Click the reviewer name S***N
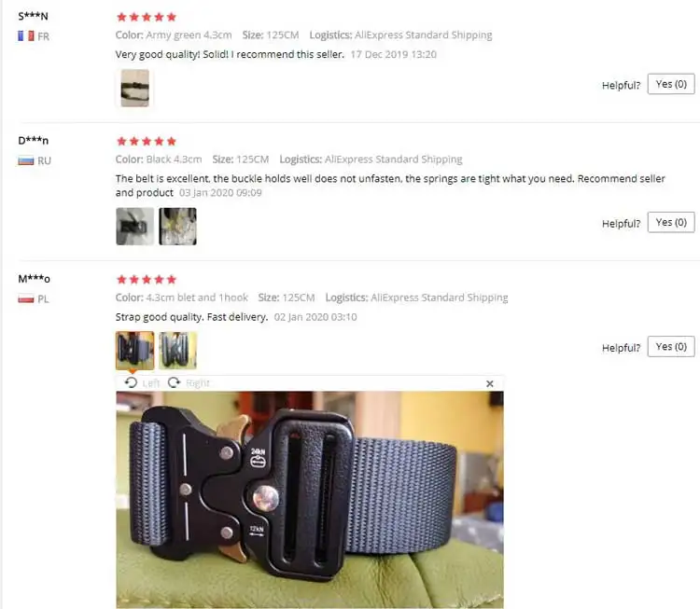The image size is (700, 609). (33, 16)
